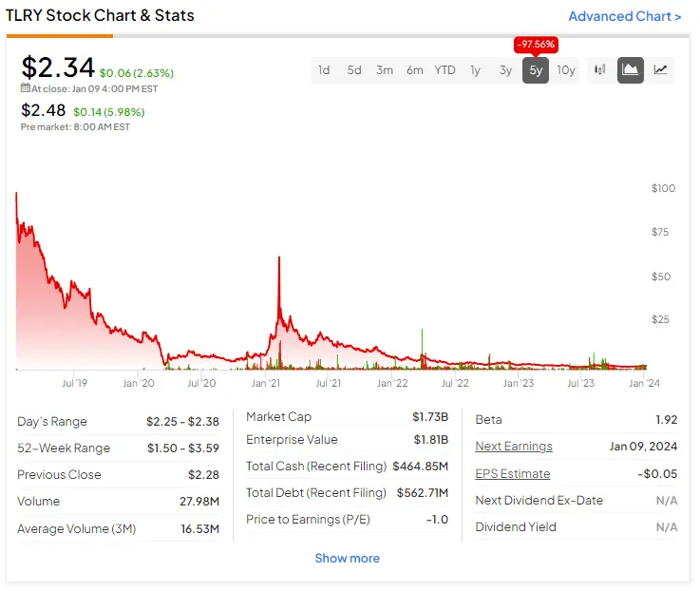Click the $0.06 (2.63%) daily change
The height and width of the screenshot is (591, 700).
click(x=137, y=73)
